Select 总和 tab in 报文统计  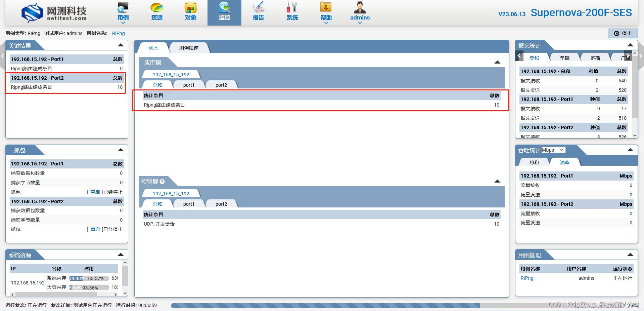click(534, 58)
